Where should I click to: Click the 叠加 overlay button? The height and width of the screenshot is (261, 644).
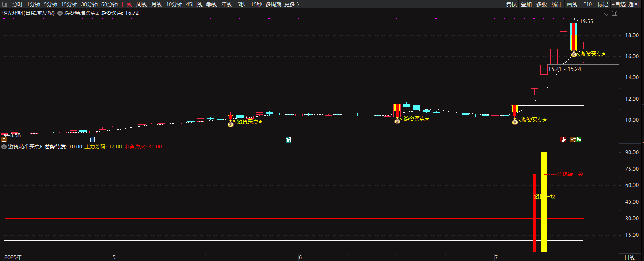pos(527,4)
